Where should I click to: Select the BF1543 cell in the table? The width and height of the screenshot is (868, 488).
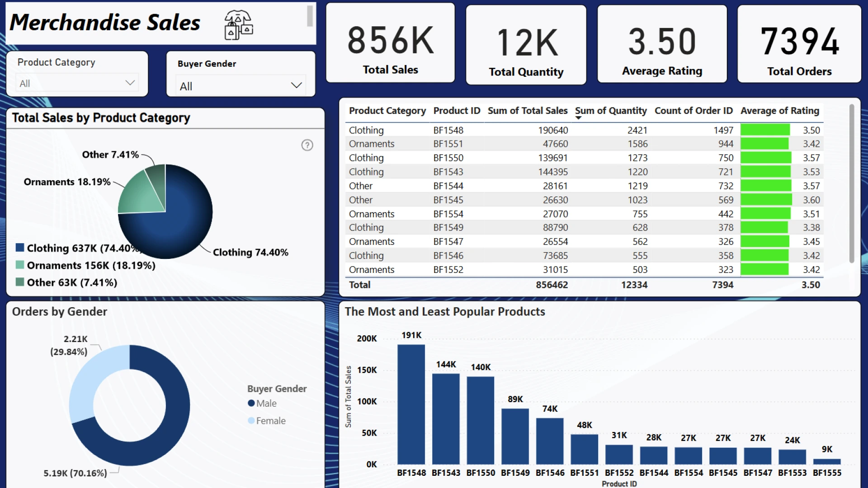pyautogui.click(x=448, y=172)
